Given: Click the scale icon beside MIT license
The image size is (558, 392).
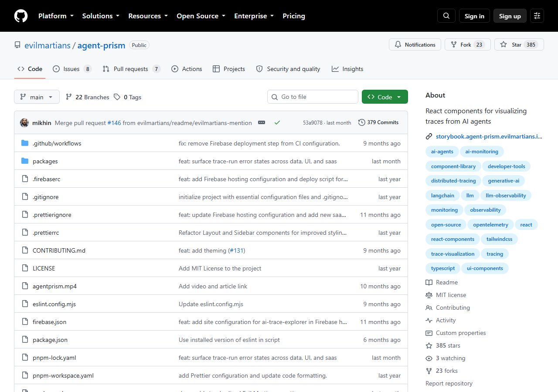Looking at the screenshot, I should point(429,295).
